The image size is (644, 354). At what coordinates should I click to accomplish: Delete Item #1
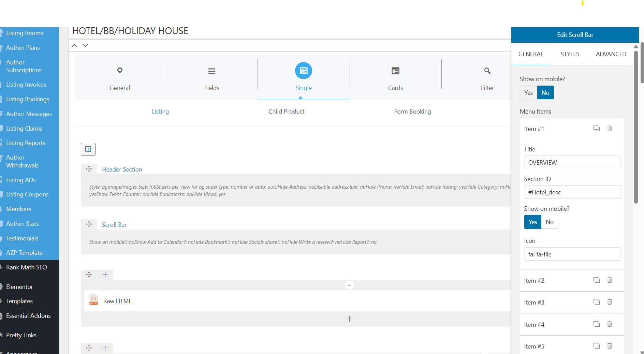pyautogui.click(x=610, y=128)
